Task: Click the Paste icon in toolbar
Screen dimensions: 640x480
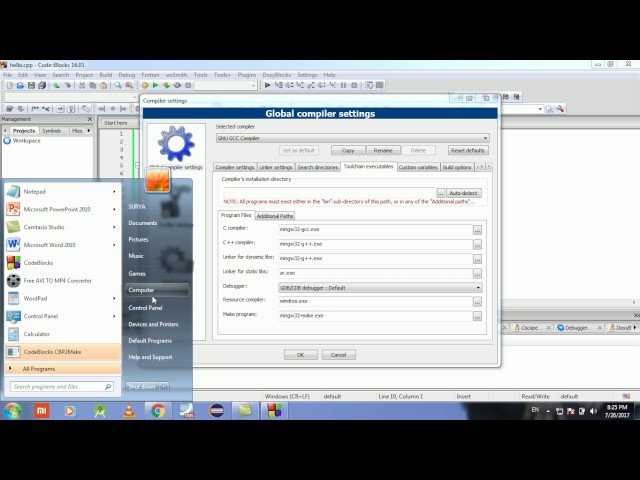Action: 104,85
